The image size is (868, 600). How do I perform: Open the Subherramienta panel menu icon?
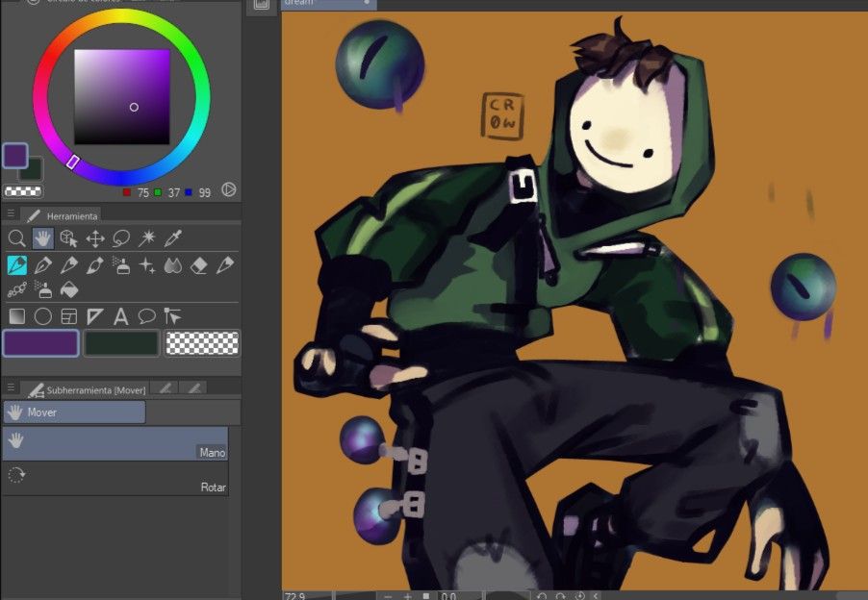[11, 387]
